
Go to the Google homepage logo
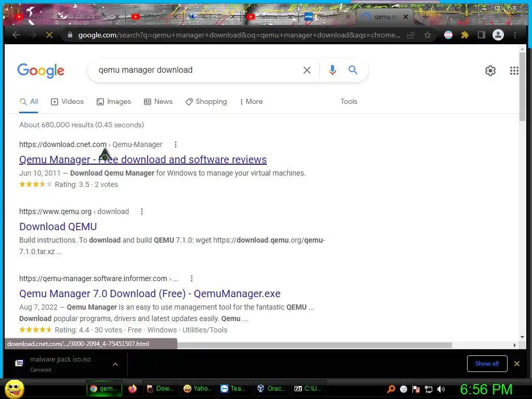(x=41, y=71)
